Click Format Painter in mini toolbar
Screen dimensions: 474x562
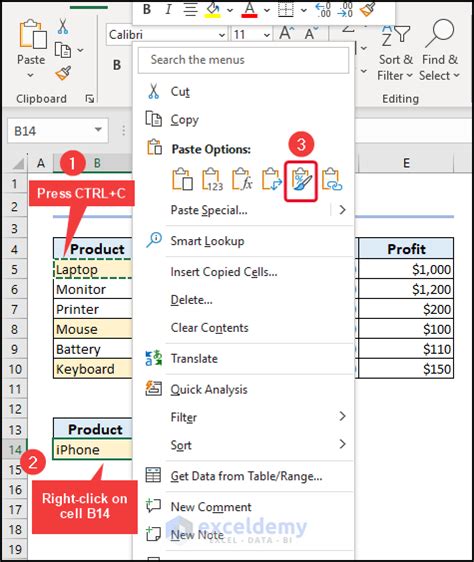[x=368, y=9]
